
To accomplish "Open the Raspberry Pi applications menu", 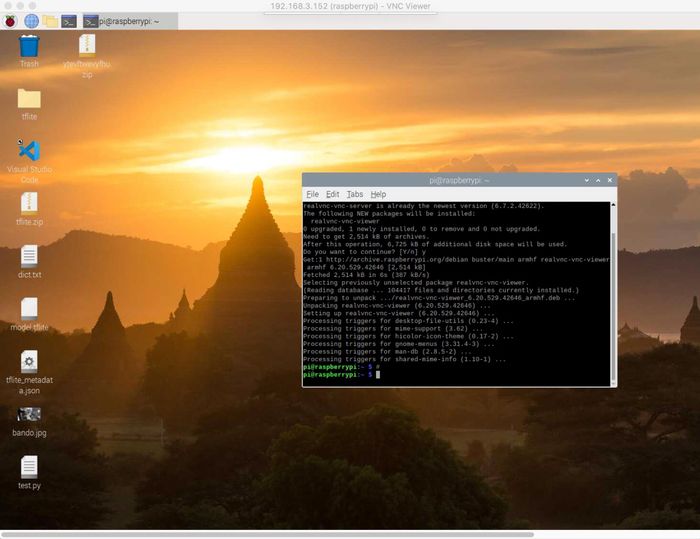I will [x=10, y=20].
